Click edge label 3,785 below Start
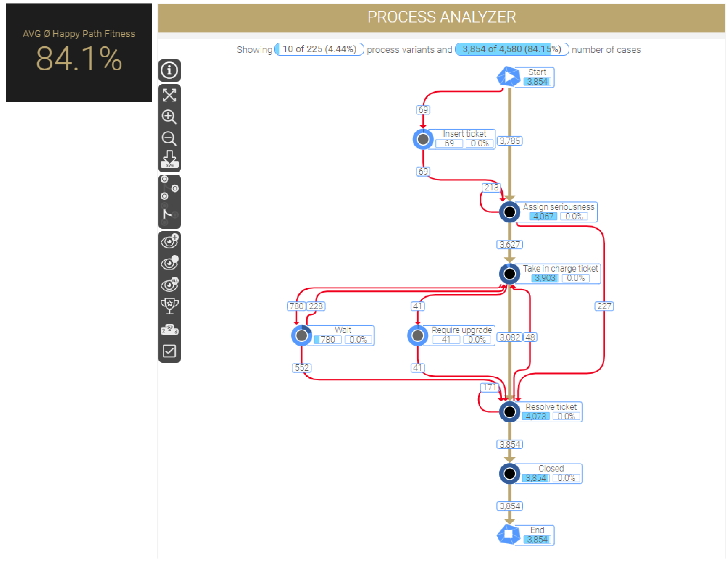 click(x=510, y=141)
